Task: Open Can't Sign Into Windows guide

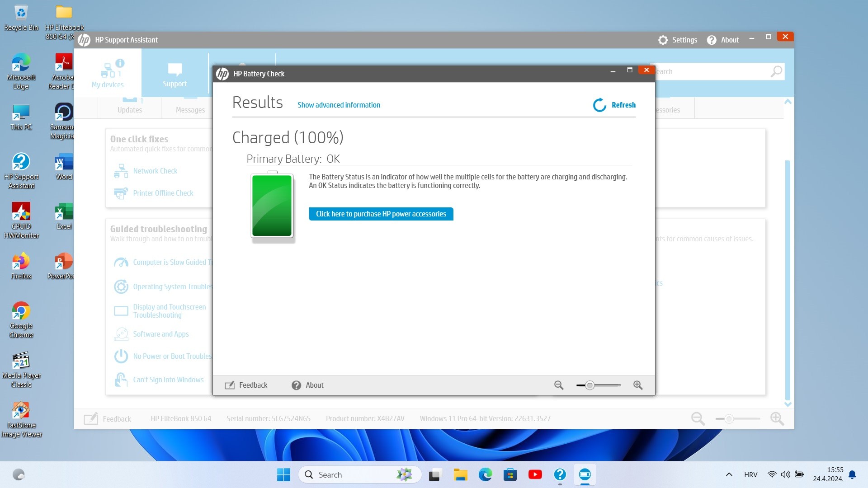Action: [168, 380]
